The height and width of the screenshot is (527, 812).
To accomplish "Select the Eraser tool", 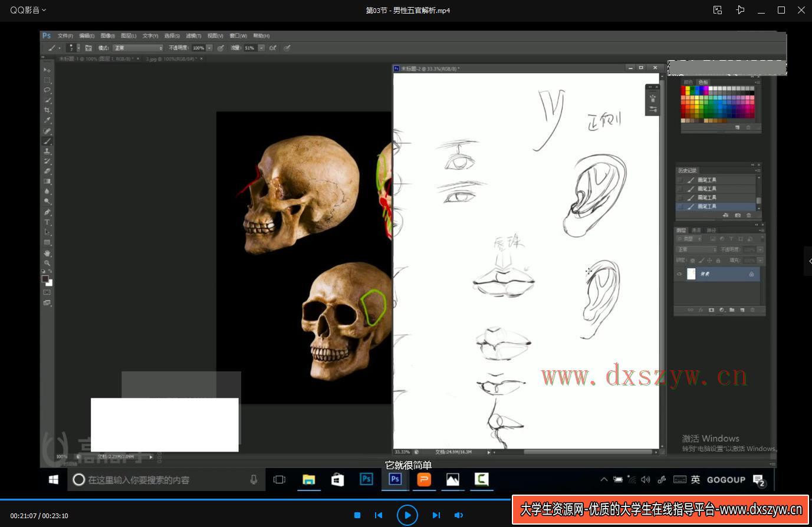I will [47, 171].
